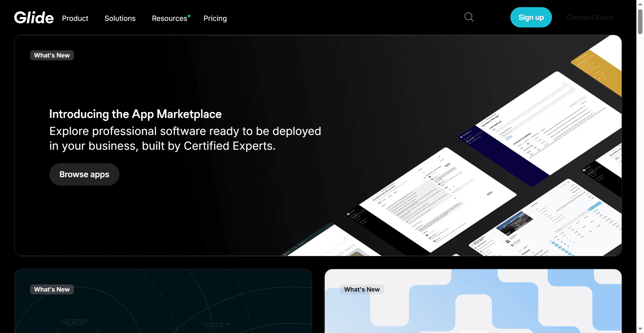Open Introducing the App Marketplace heading
The width and height of the screenshot is (644, 333).
pyautogui.click(x=135, y=114)
